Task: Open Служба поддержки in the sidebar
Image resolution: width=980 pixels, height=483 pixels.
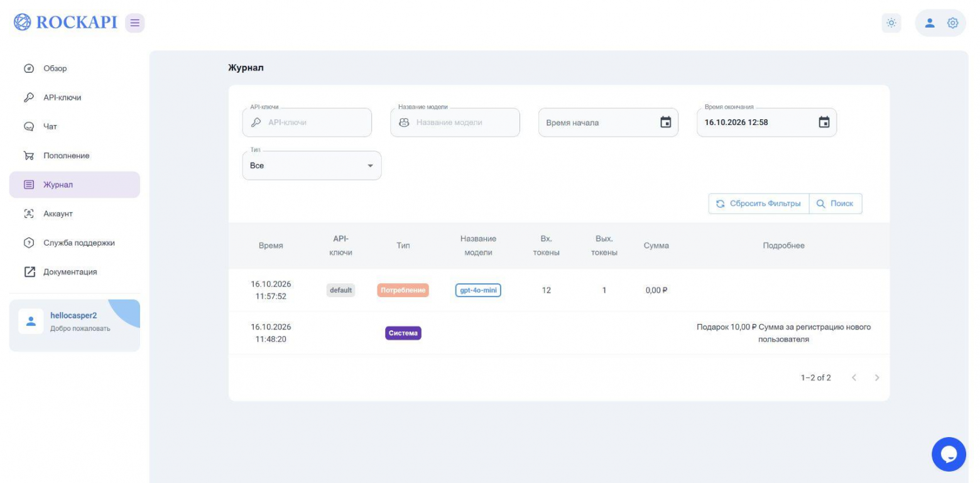Action: tap(74, 243)
